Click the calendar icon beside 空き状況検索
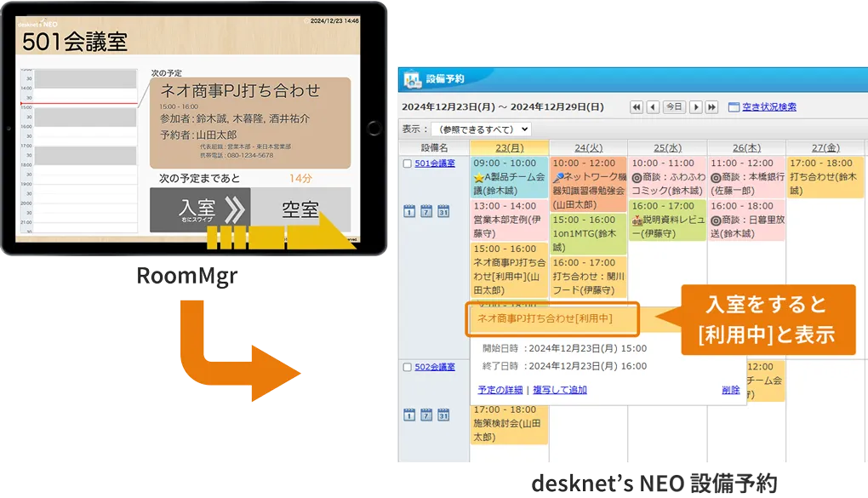The image size is (868, 498). [734, 107]
